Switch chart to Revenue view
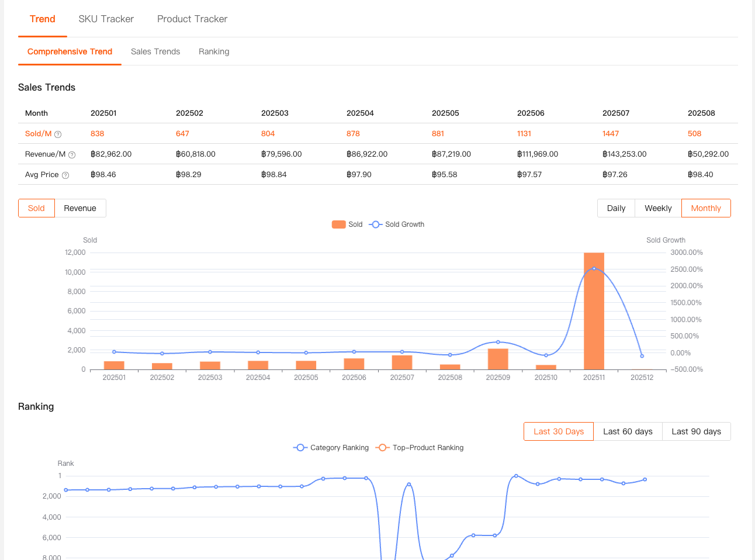 click(x=80, y=208)
